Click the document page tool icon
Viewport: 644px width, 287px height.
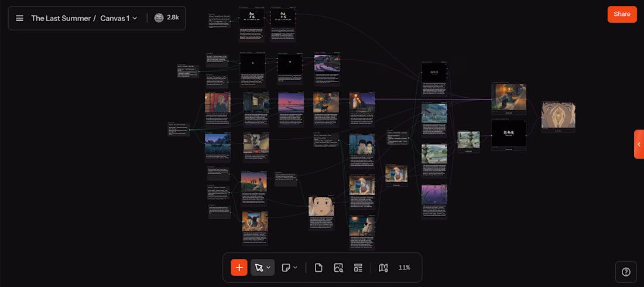(318, 268)
